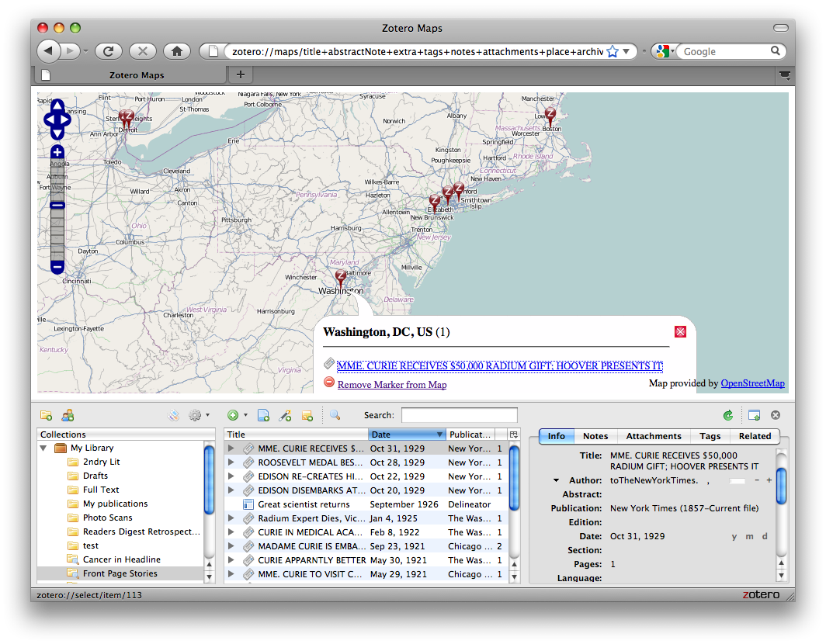Click the New Group icon
The image size is (826, 644).
68,415
